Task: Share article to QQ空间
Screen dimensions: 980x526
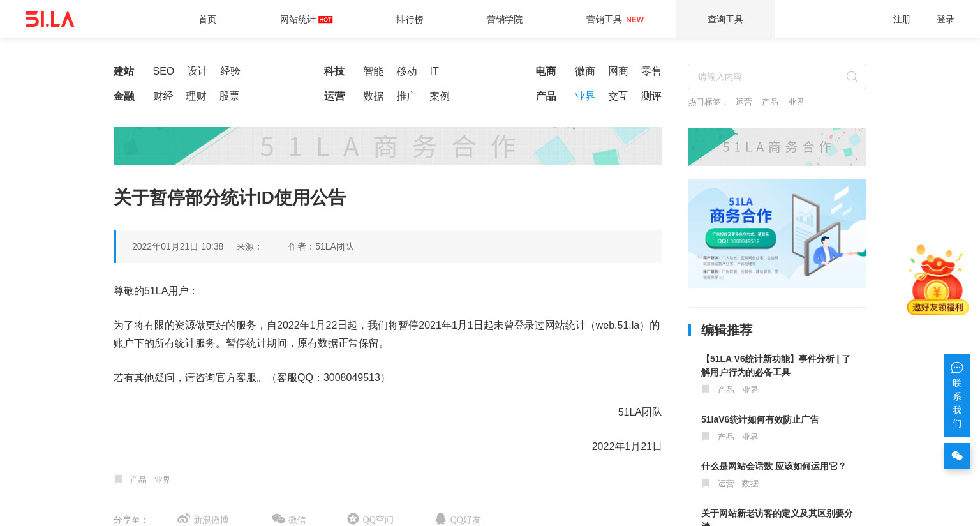Action: (x=370, y=520)
